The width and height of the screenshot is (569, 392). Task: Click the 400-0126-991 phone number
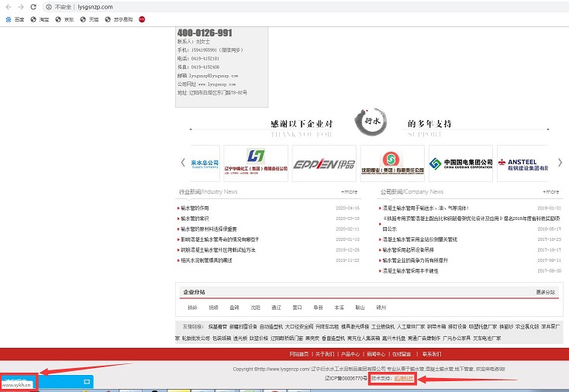[x=205, y=33]
